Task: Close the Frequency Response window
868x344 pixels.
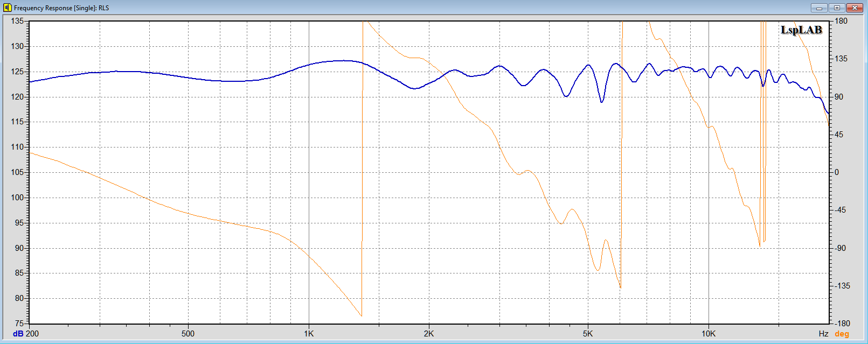Action: (x=855, y=8)
